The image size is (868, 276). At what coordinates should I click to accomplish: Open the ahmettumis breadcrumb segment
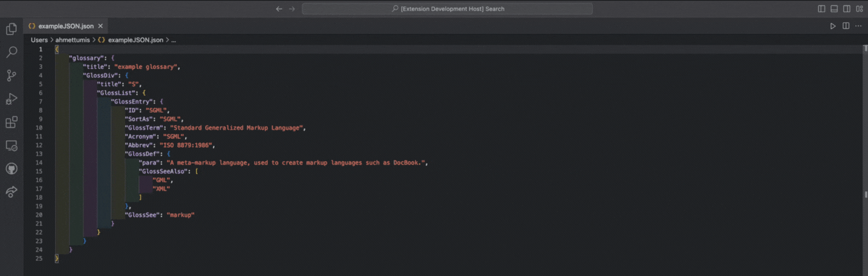coord(73,40)
